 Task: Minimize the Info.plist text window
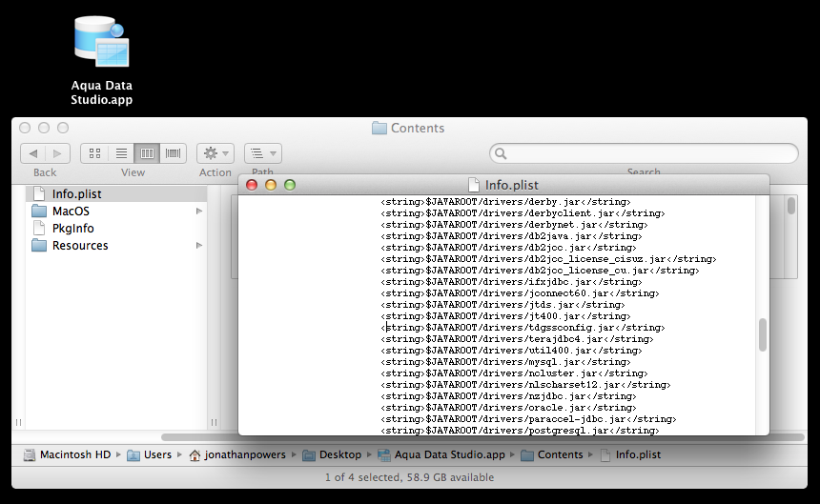click(271, 185)
